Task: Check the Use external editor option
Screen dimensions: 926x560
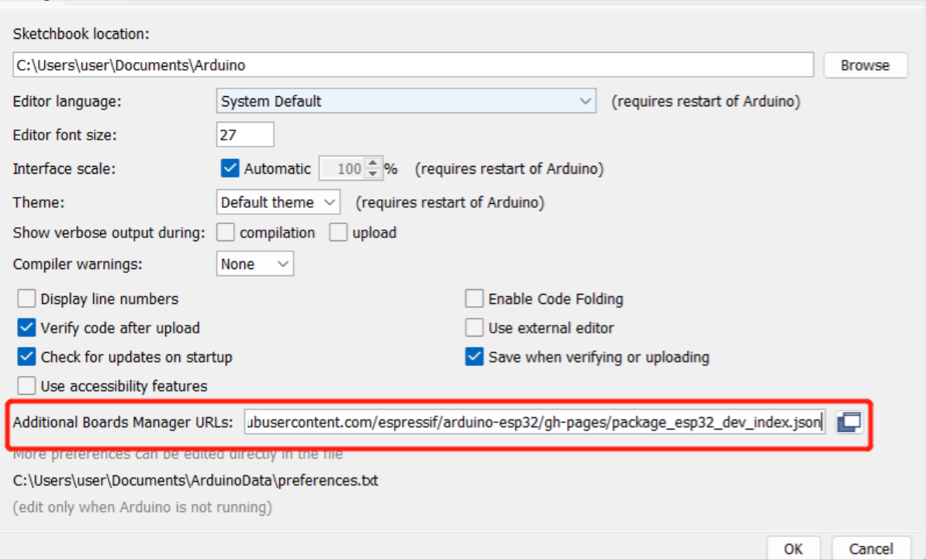Action: pos(475,328)
